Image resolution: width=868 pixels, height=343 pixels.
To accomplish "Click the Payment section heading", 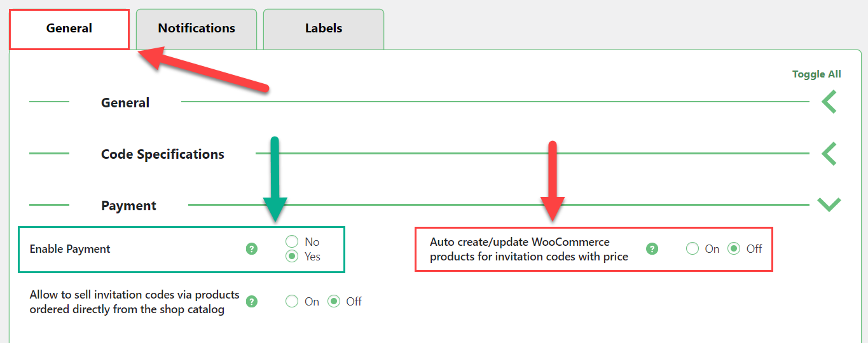I will pos(128,206).
